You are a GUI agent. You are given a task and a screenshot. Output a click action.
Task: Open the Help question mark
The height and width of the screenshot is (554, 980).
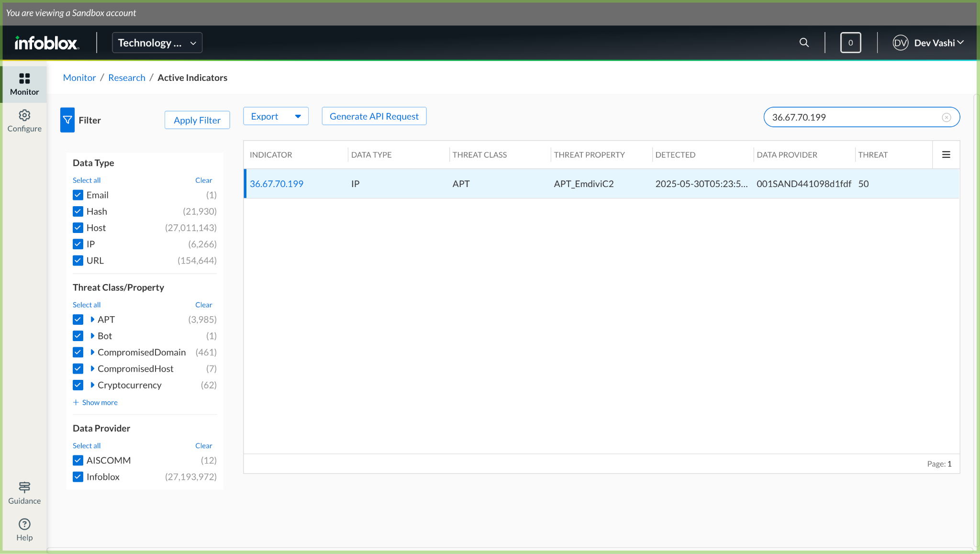(x=24, y=530)
